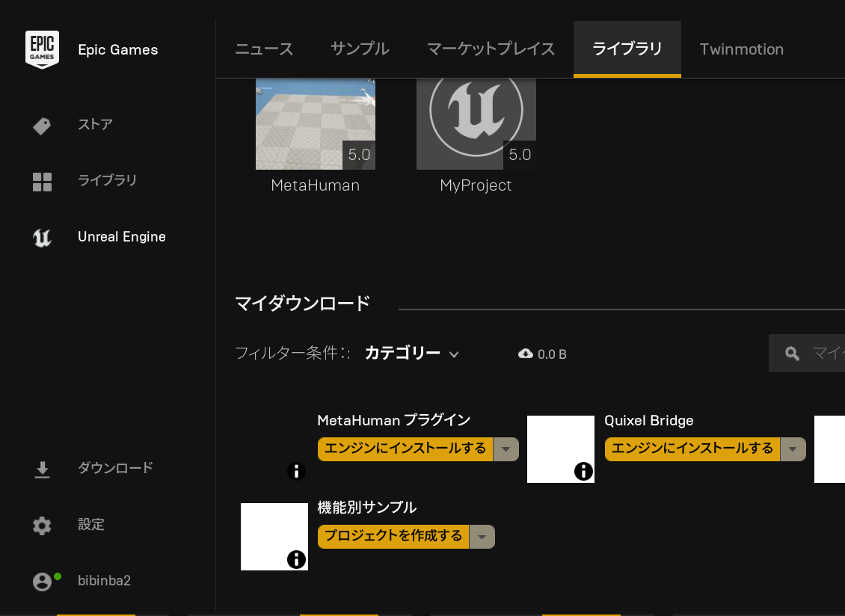The image size is (845, 616).
Task: Click the bibinba2 username
Action: point(104,580)
